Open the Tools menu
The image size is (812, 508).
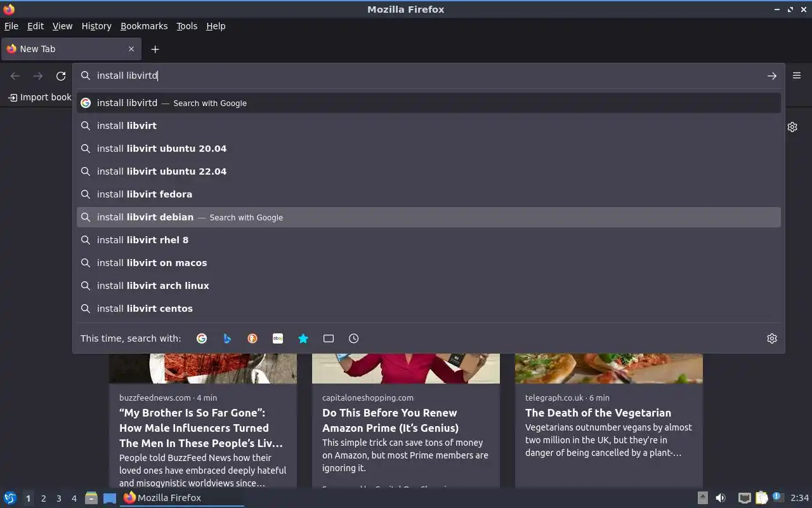tap(187, 26)
